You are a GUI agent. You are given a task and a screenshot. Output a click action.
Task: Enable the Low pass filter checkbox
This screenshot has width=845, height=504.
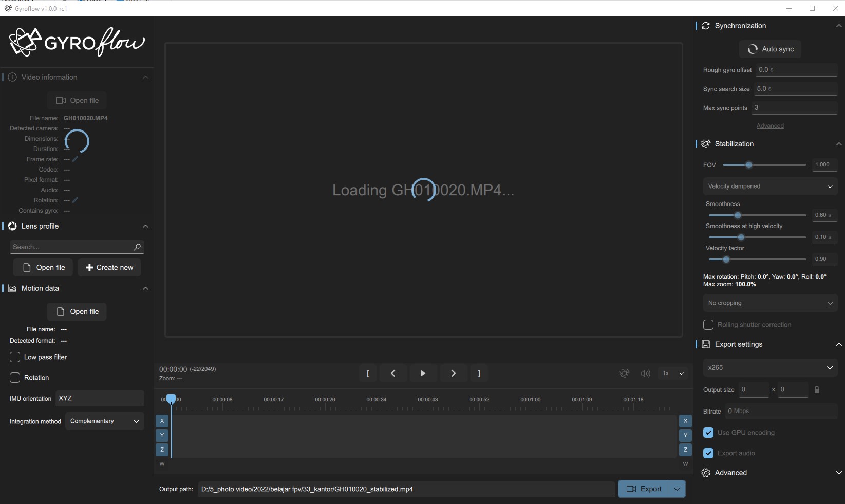tap(15, 357)
